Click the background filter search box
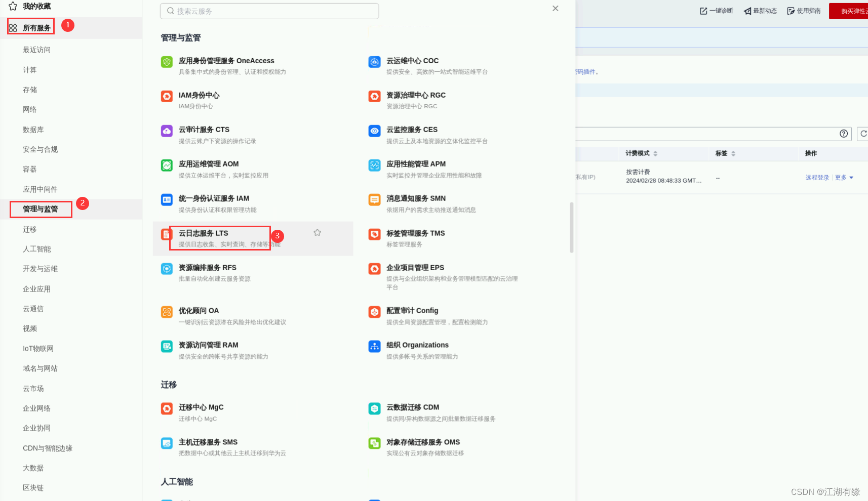868x501 pixels. coord(714,134)
